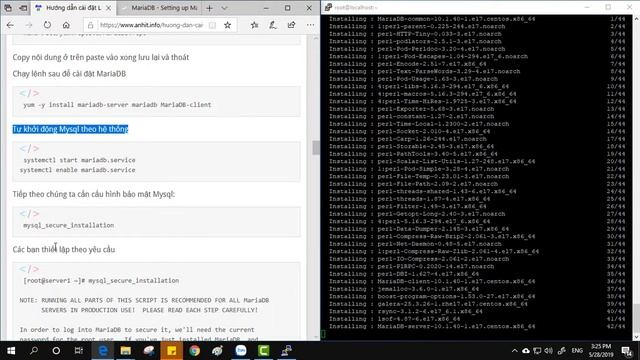Go to the browser home page
Image resolution: width=640 pixels, height=360 pixels.
click(x=66, y=25)
